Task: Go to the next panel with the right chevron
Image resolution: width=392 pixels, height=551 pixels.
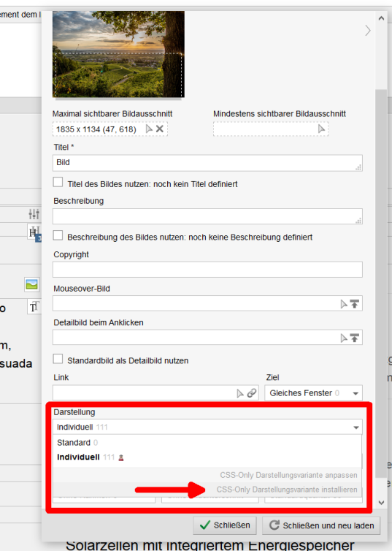Action: click(x=367, y=31)
